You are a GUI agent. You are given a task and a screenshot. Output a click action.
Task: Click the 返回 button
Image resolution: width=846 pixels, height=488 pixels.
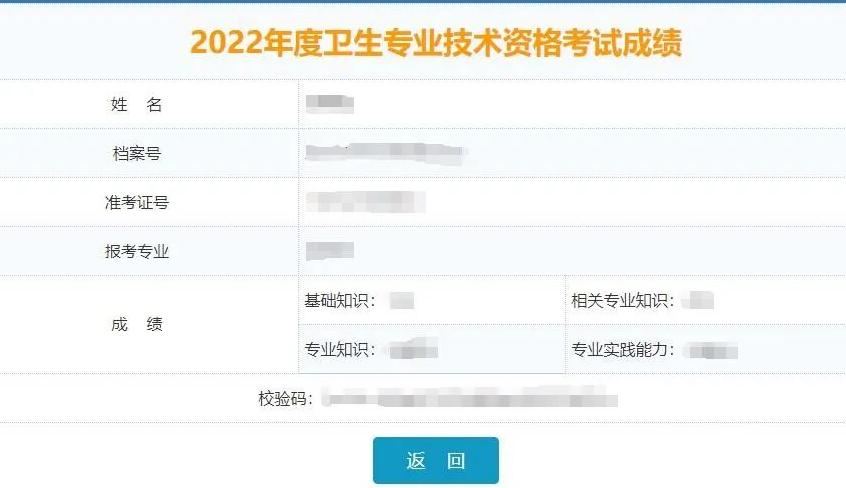(435, 461)
